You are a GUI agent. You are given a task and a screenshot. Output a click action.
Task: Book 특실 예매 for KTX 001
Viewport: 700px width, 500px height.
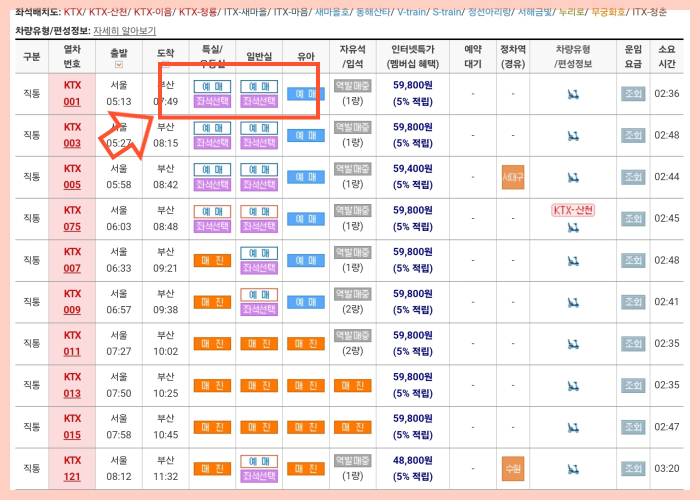point(212,87)
